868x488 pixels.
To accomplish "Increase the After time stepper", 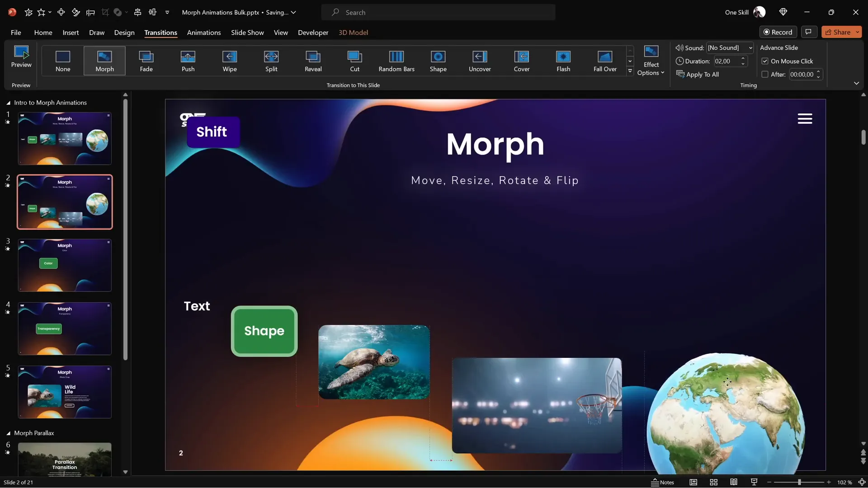I will tap(818, 72).
